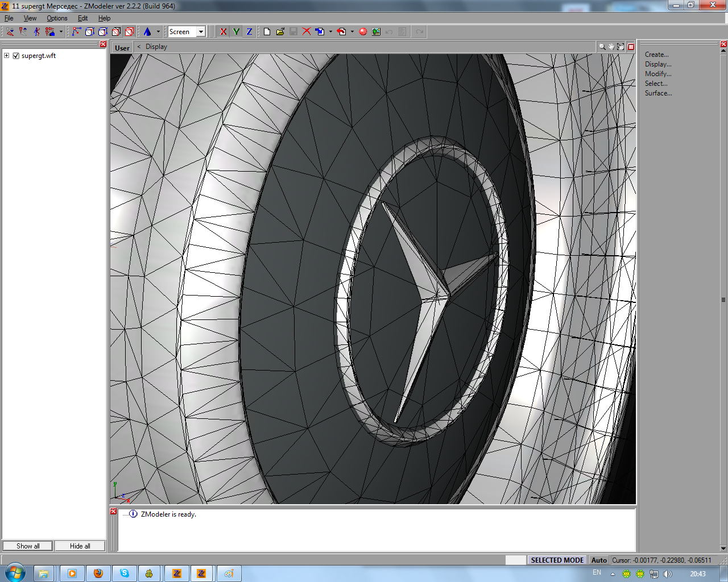Toggle SELECTED MODE in status bar

557,560
